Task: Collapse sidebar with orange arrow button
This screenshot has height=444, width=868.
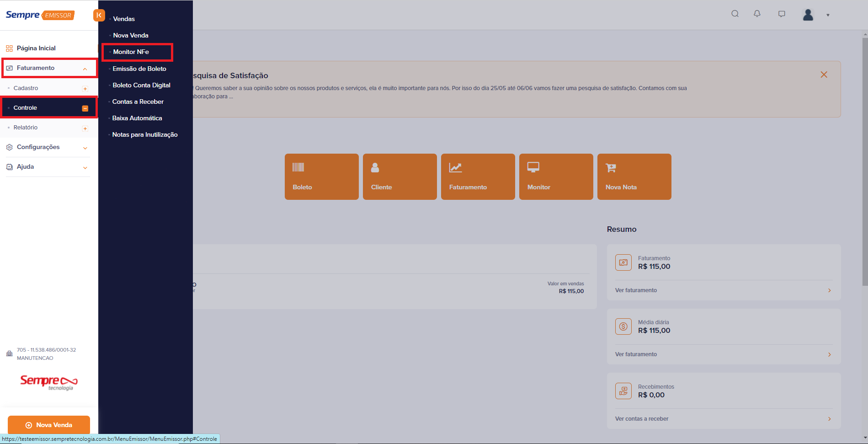Action: coord(99,15)
